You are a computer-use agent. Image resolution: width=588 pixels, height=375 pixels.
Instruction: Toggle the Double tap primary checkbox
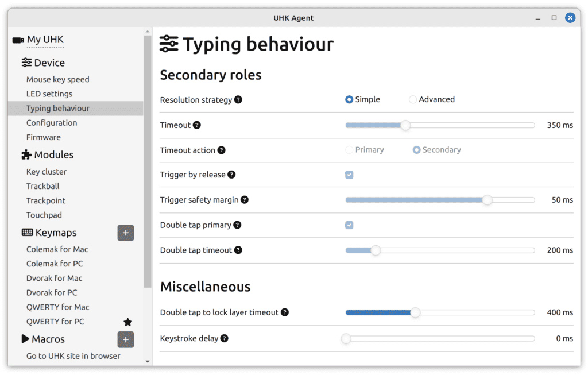(x=349, y=225)
